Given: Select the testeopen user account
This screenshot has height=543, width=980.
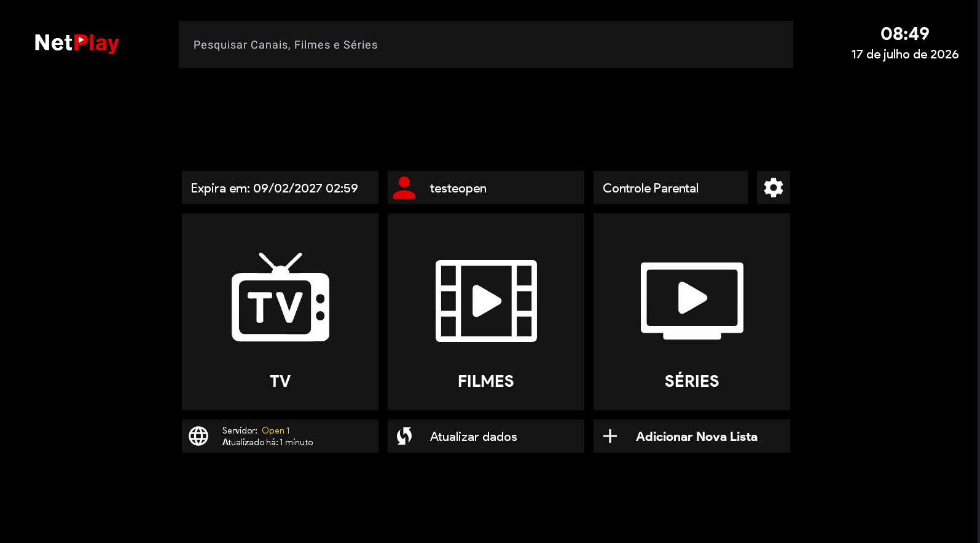Looking at the screenshot, I should (x=486, y=188).
